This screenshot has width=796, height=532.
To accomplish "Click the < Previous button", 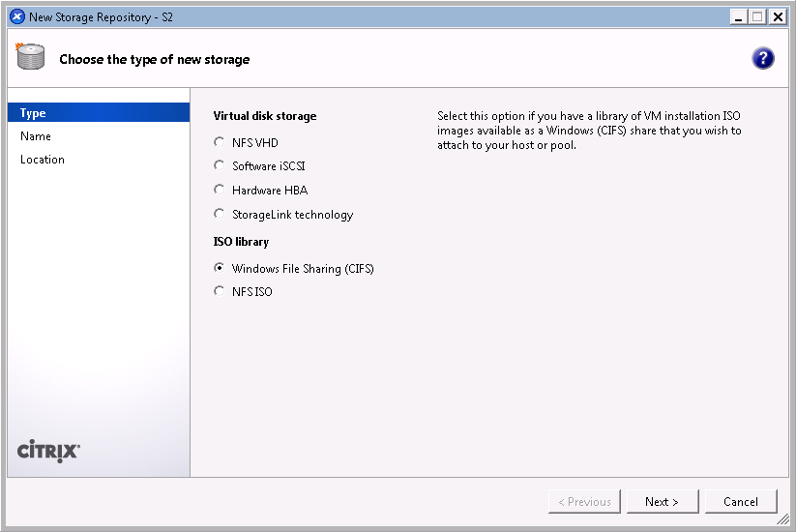I will (x=584, y=502).
